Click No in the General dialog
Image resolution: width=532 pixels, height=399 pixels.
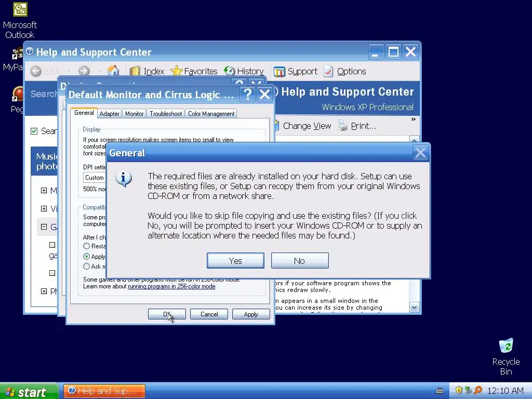[300, 261]
